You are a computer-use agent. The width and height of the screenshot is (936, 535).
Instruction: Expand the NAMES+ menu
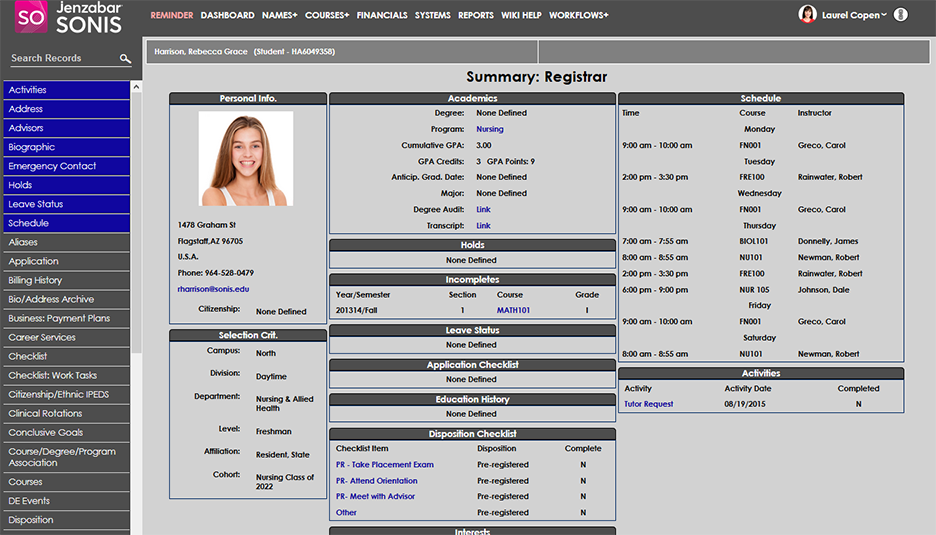coord(279,16)
